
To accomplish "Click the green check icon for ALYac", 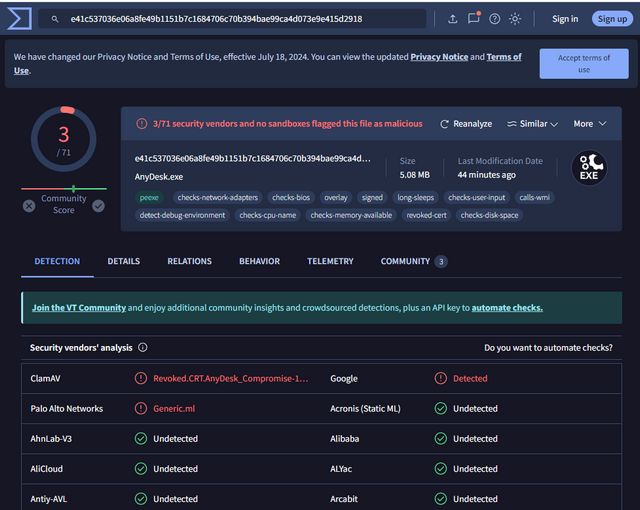I will point(441,469).
